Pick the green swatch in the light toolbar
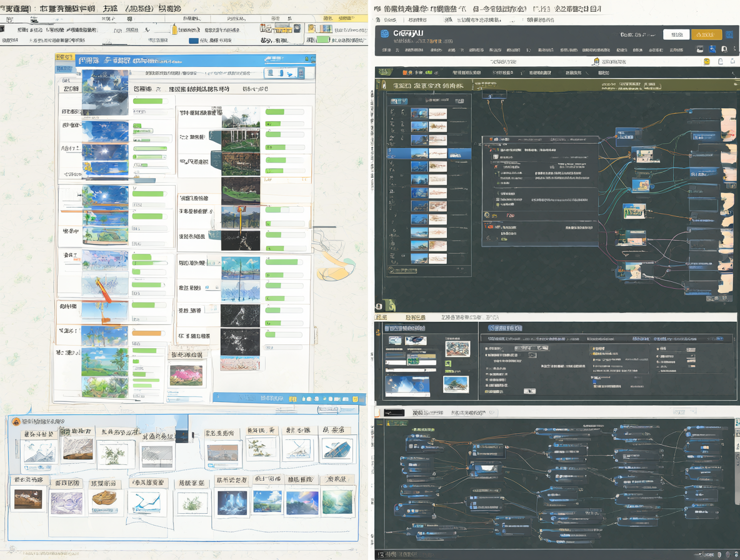740x560 pixels. (322, 40)
